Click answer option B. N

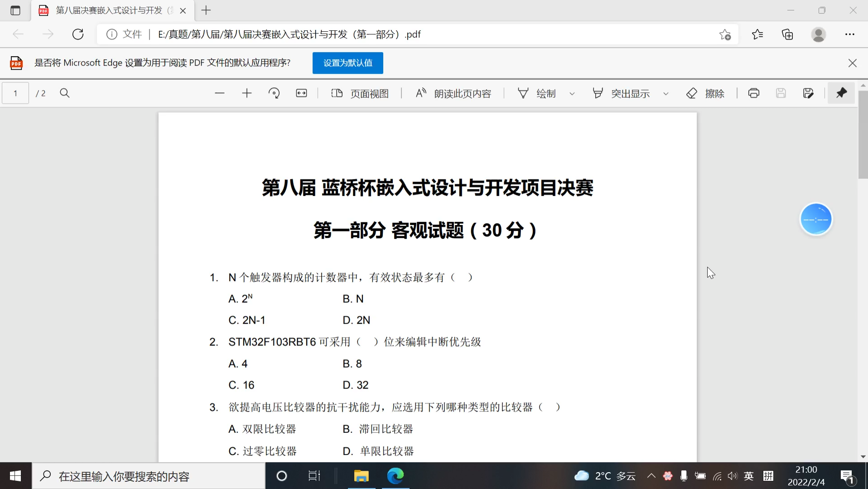353,299
